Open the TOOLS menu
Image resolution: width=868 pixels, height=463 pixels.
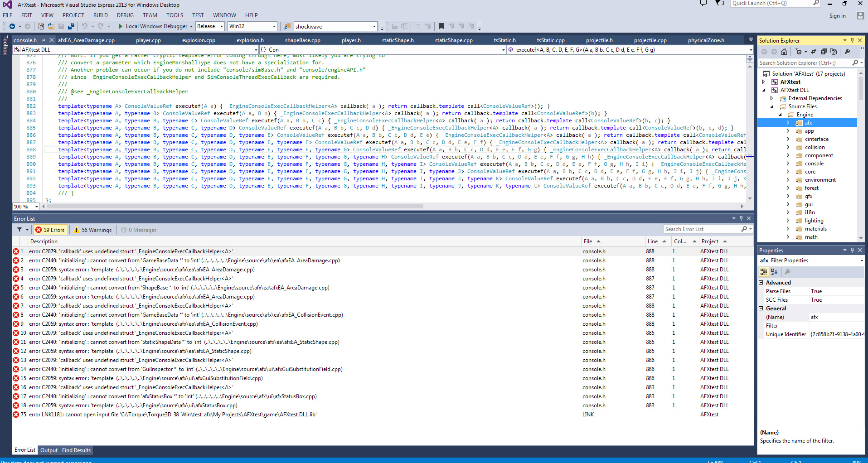pos(175,15)
